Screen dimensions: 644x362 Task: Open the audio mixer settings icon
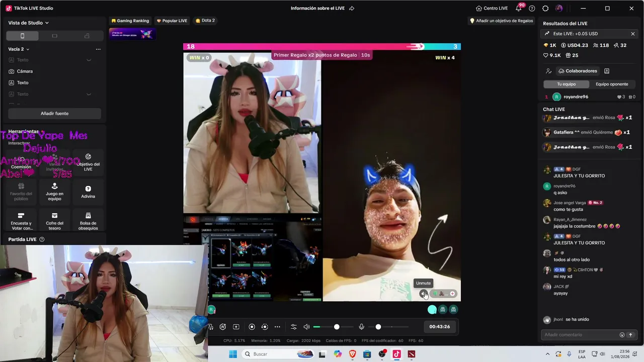pos(294,327)
